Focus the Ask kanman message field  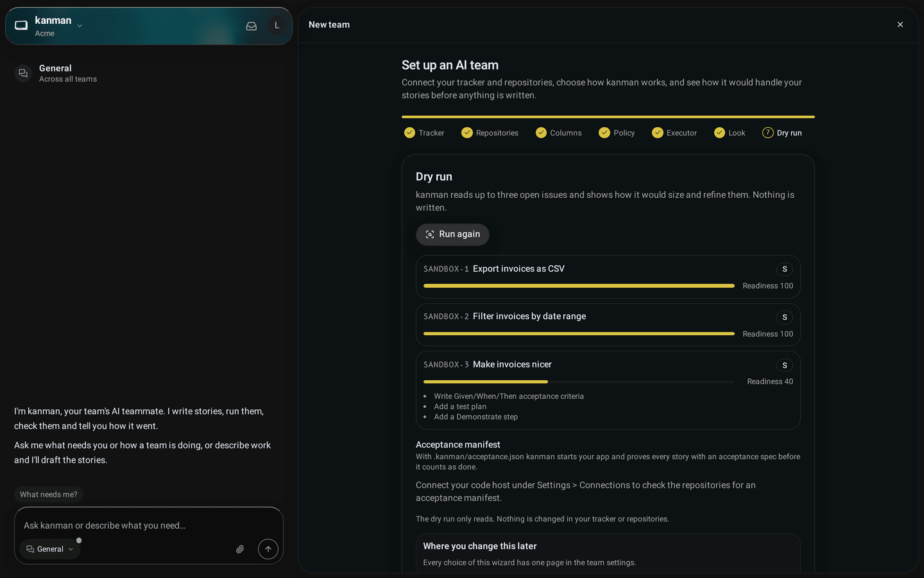149,525
